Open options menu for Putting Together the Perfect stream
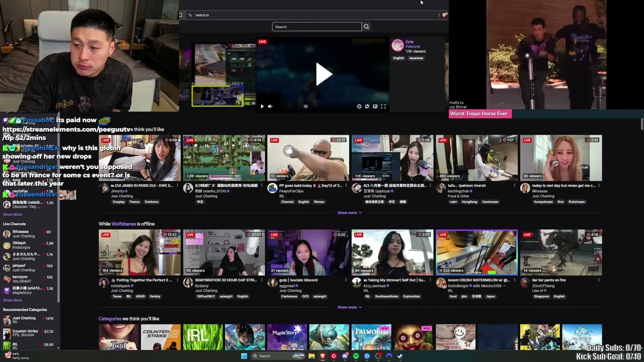 (177, 280)
